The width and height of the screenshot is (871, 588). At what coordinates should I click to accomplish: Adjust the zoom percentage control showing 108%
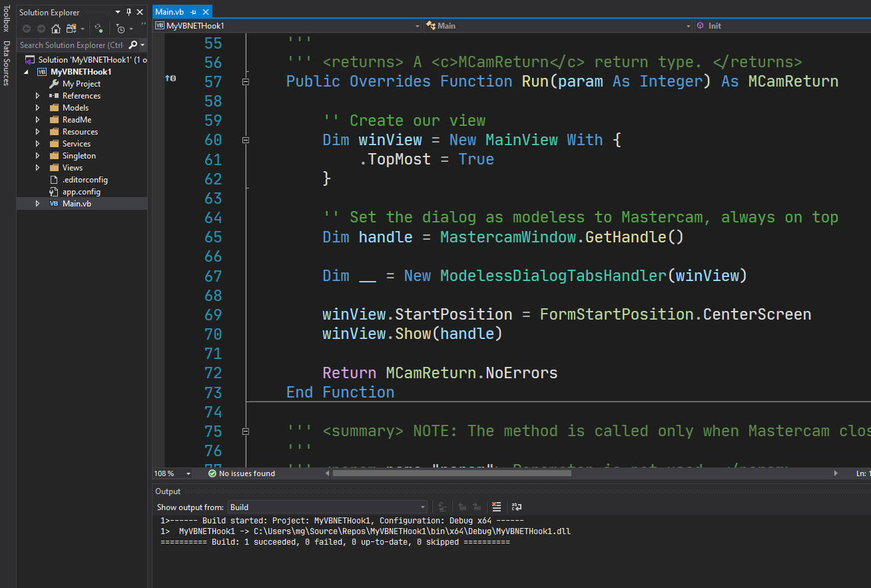pos(170,473)
